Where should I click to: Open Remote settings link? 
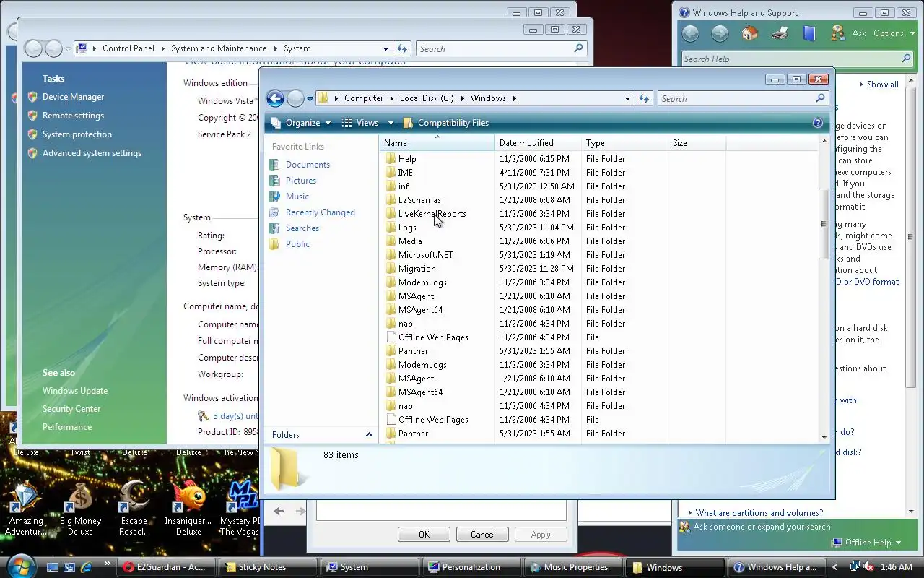click(x=73, y=116)
